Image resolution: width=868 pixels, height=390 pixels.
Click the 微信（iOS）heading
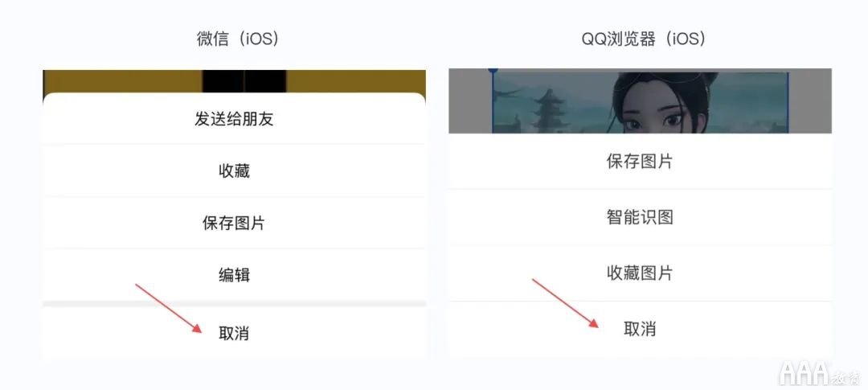[237, 39]
